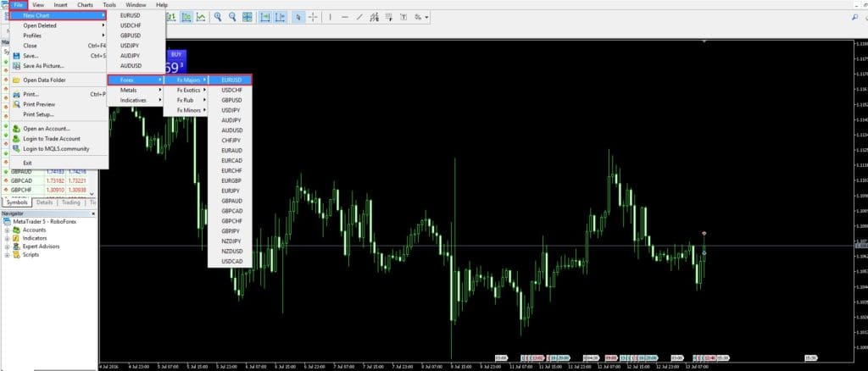Select the cursor arrow tool
This screenshot has height=371, width=868.
[x=298, y=17]
